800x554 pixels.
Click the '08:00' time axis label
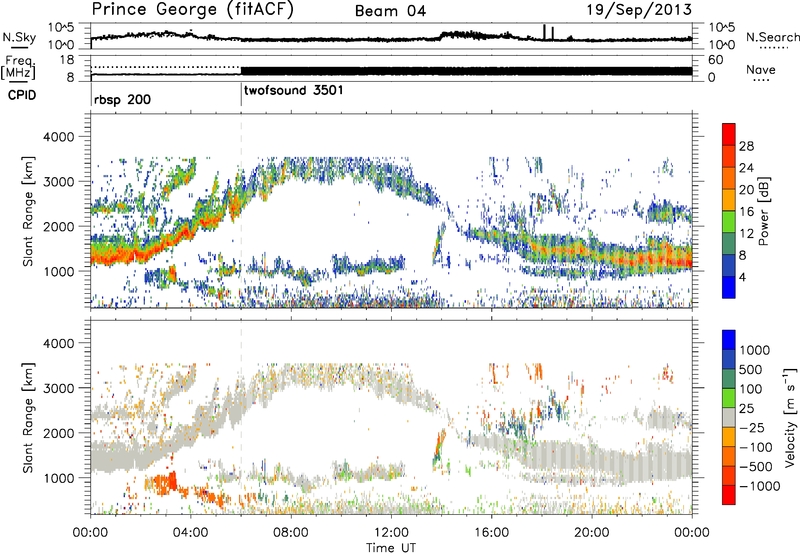pyautogui.click(x=291, y=533)
